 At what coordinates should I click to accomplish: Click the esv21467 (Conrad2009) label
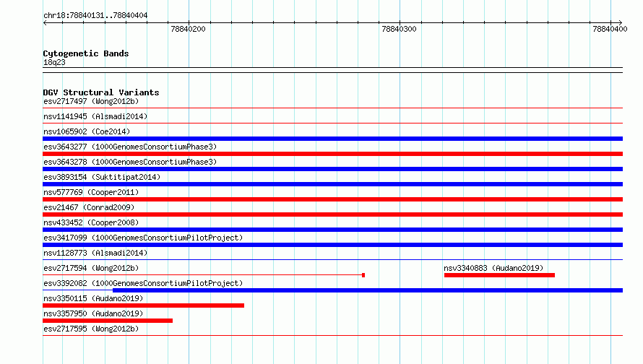[89, 207]
